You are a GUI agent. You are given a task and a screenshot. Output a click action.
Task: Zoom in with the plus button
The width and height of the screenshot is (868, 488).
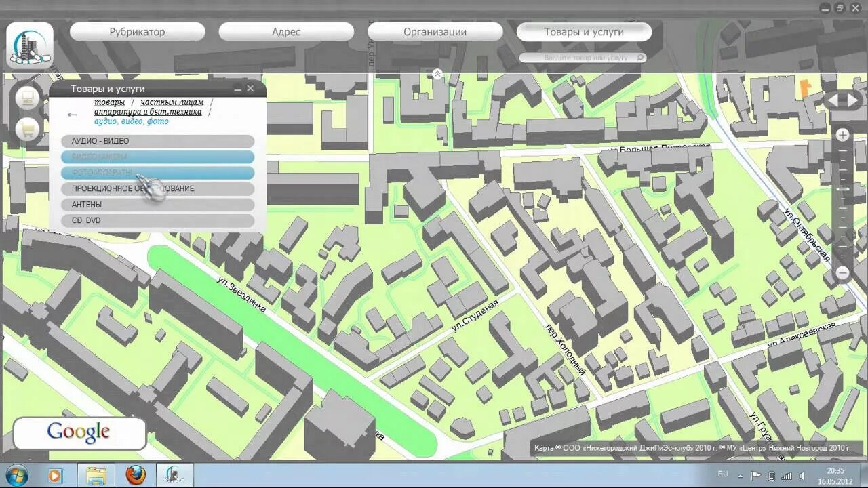[842, 135]
